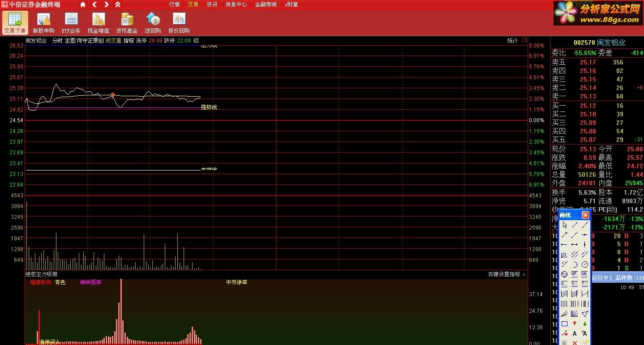Open the ETF业务 toolbar item

[71, 22]
